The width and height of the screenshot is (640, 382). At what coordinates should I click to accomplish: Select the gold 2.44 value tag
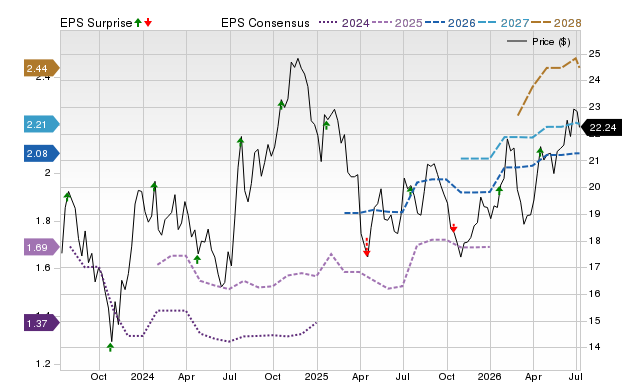[42, 68]
